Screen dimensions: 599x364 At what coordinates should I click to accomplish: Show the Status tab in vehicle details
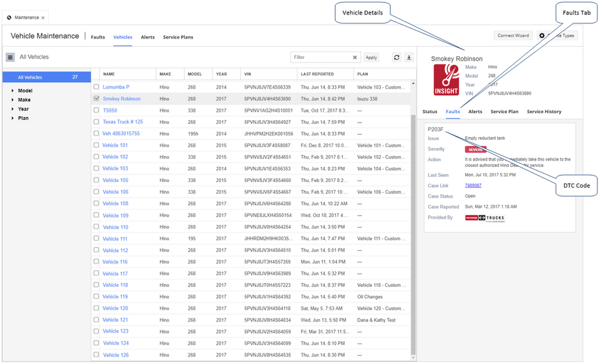[429, 112]
